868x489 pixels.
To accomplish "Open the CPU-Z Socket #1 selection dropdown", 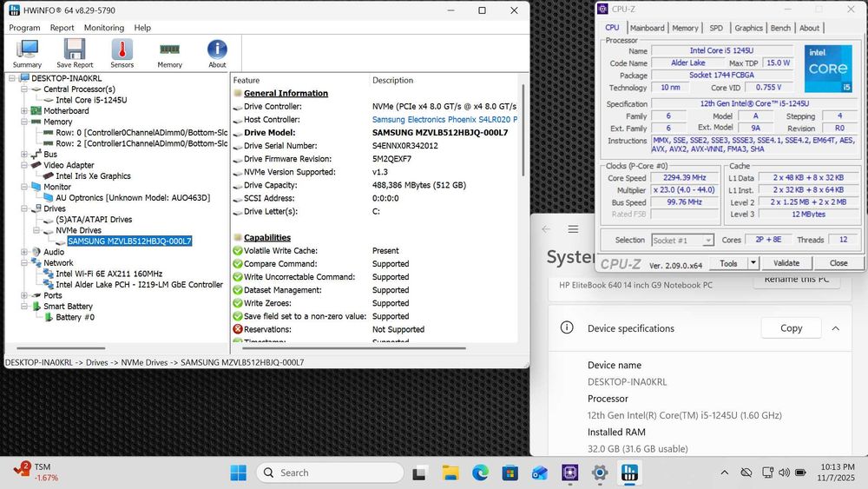I will 707,241.
